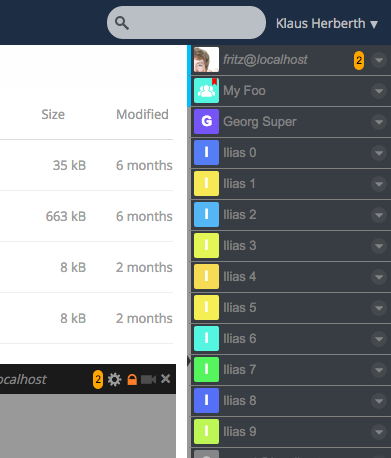Click the Ilias 2 avatar icon
Image resolution: width=391 pixels, height=458 pixels.
(206, 215)
